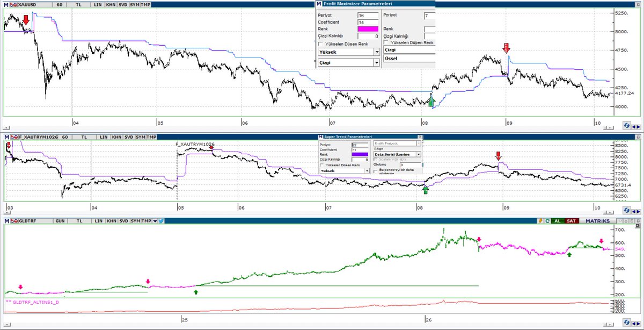Image resolution: width=644 pixels, height=330 pixels.
Task: Click the AL buy button
Action: pos(558,221)
